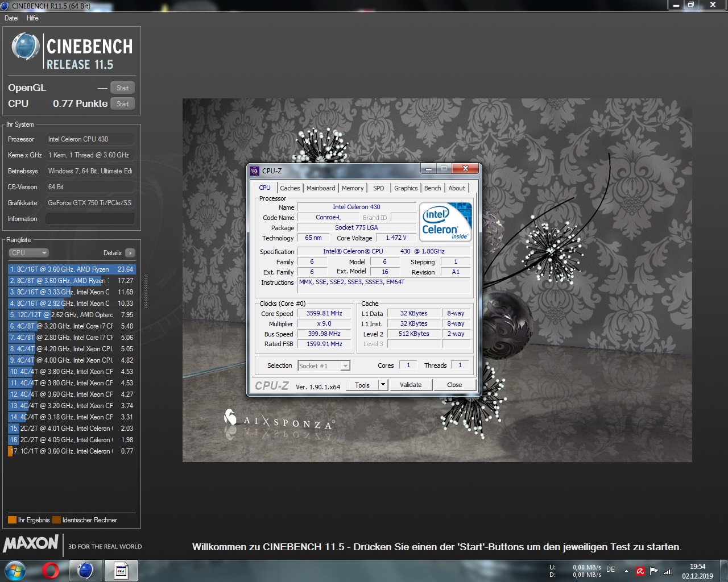The width and height of the screenshot is (728, 582).
Task: Click the Windows Start orb
Action: 15,571
